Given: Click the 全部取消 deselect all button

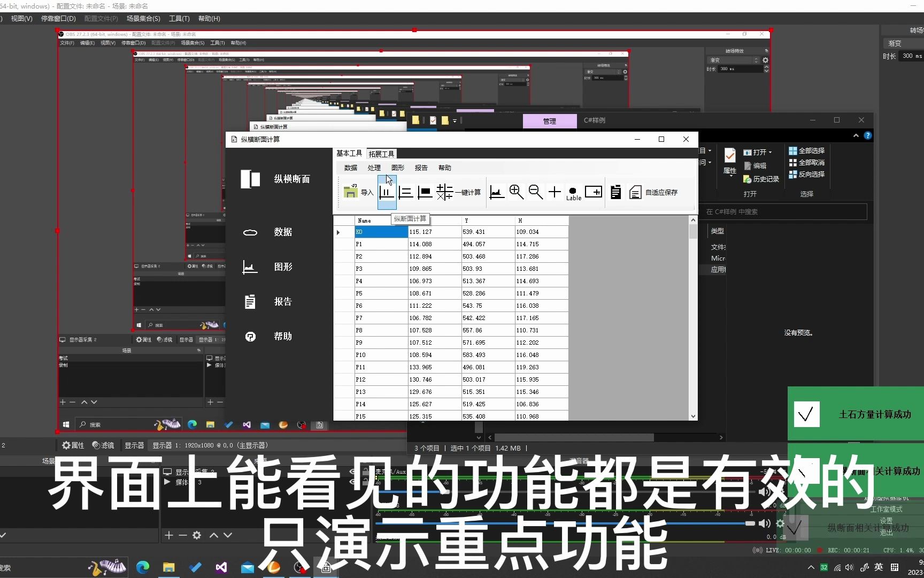Looking at the screenshot, I should 811,163.
